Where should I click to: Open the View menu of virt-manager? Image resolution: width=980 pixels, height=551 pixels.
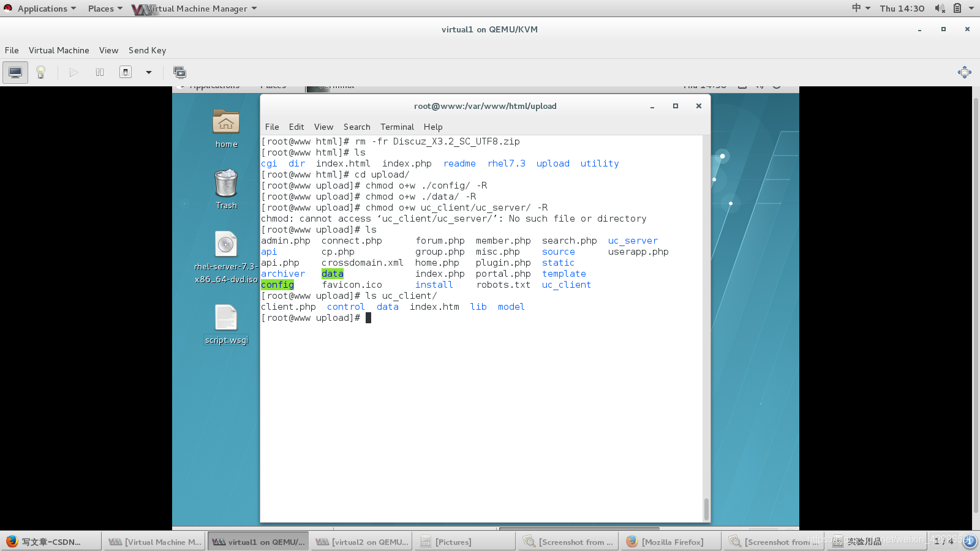pyautogui.click(x=108, y=50)
